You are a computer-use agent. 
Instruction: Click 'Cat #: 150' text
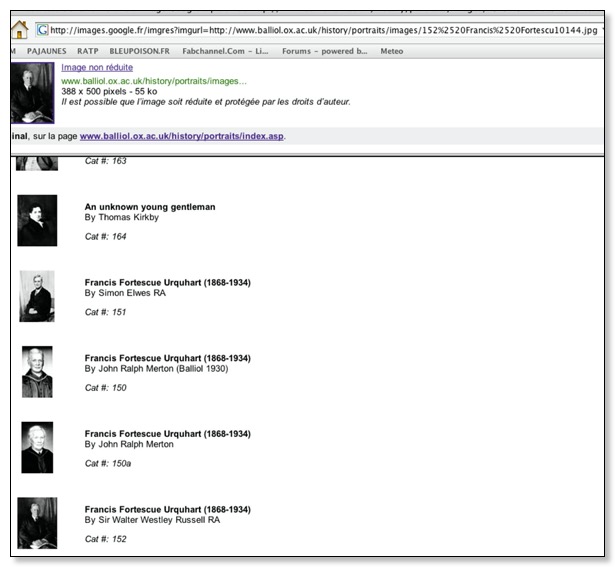[x=106, y=388]
